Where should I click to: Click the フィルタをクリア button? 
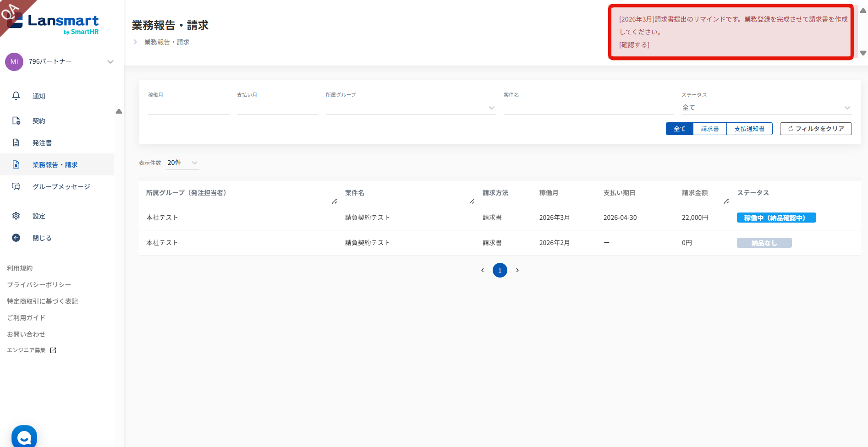click(816, 129)
